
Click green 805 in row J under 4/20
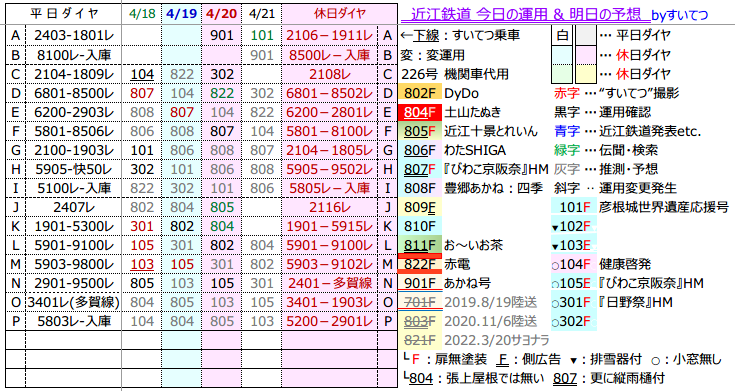tap(222, 207)
